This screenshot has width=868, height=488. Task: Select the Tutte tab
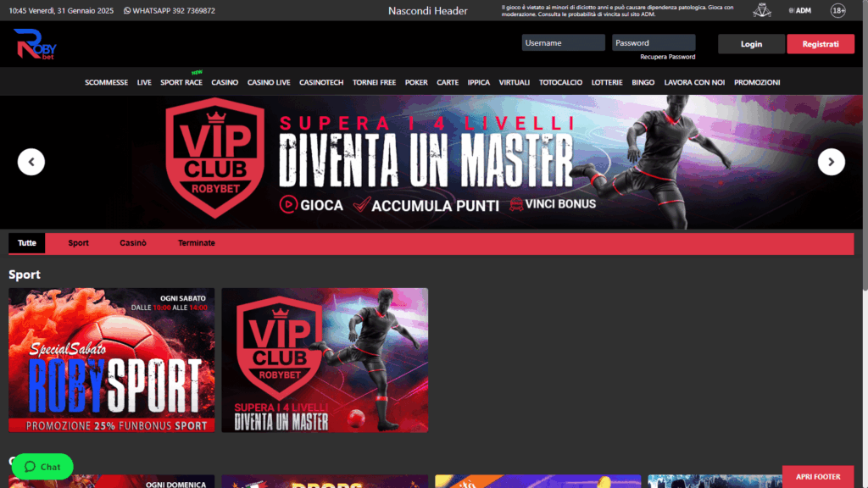26,243
